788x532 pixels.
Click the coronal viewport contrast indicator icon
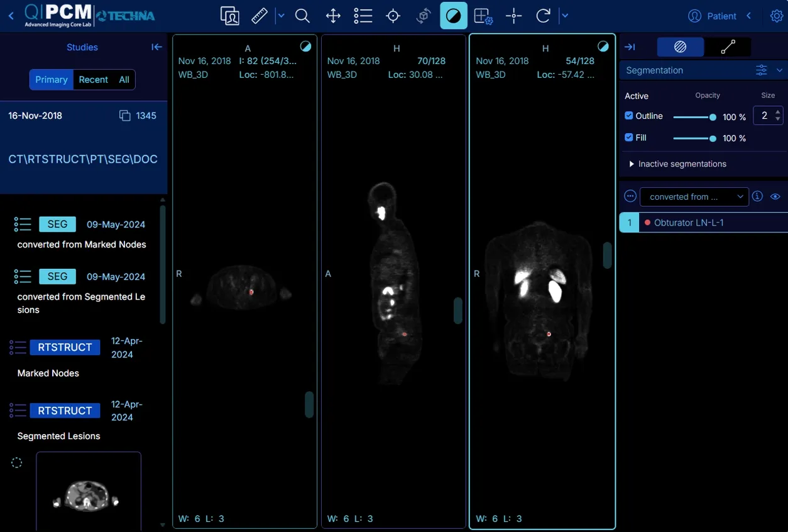pos(603,46)
